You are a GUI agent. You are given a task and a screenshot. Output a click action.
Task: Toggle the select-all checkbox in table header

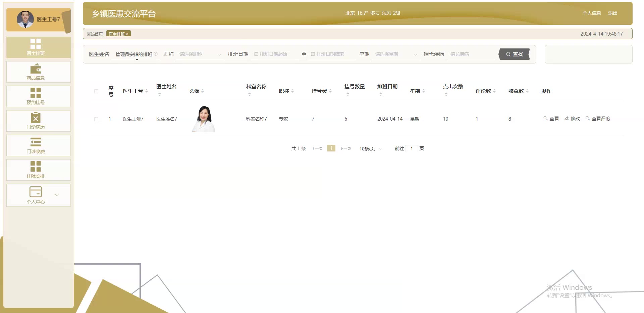click(x=96, y=91)
